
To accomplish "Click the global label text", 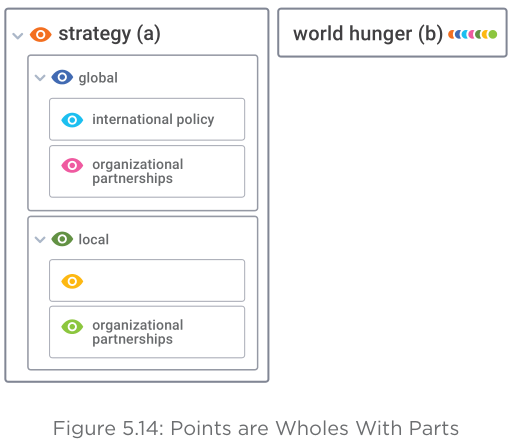I will point(98,78).
